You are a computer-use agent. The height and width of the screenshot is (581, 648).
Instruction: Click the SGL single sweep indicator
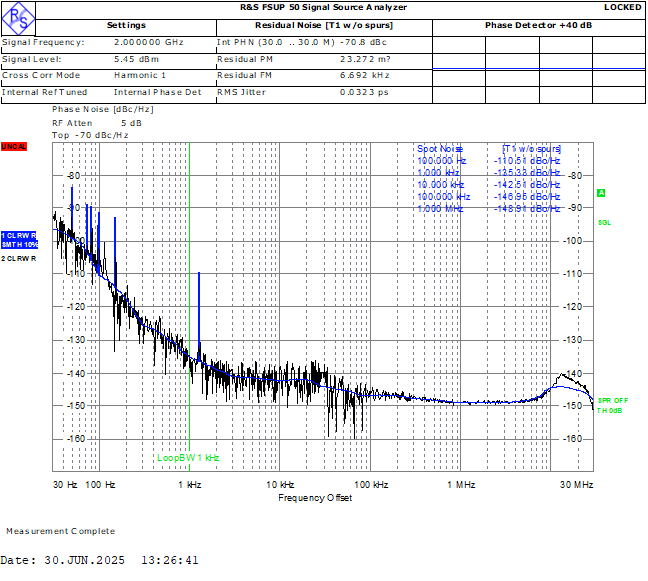click(604, 223)
